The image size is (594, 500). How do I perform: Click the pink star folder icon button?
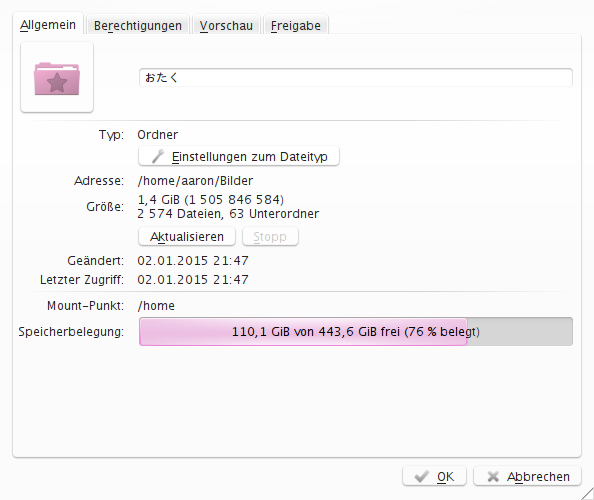click(57, 77)
